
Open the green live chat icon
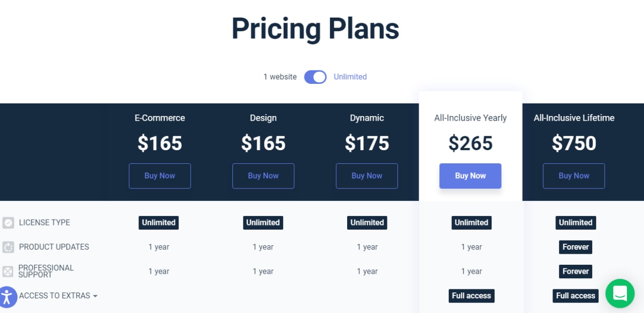(620, 293)
